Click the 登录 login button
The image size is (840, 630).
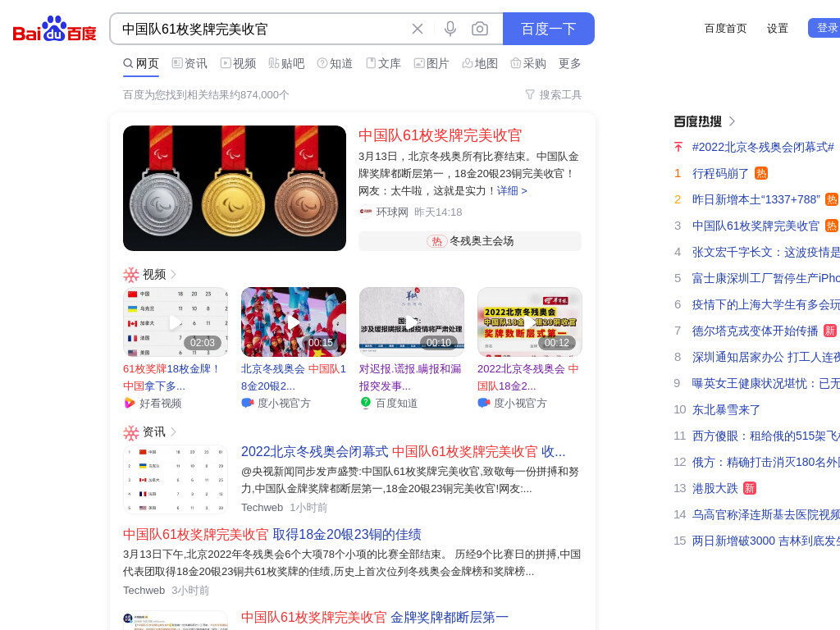825,28
